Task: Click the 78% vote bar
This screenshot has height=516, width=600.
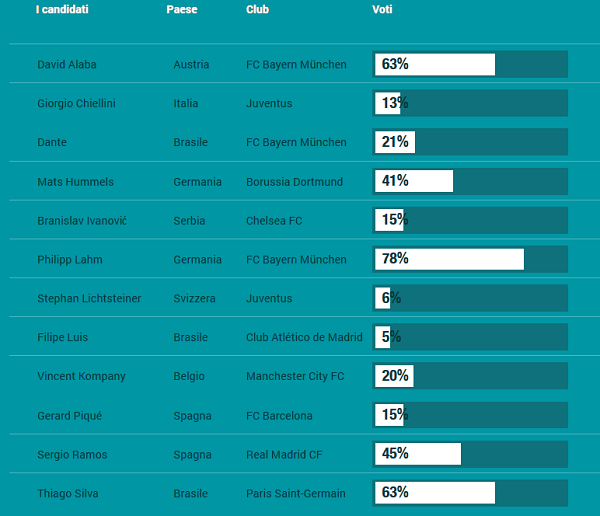Action: coord(470,259)
